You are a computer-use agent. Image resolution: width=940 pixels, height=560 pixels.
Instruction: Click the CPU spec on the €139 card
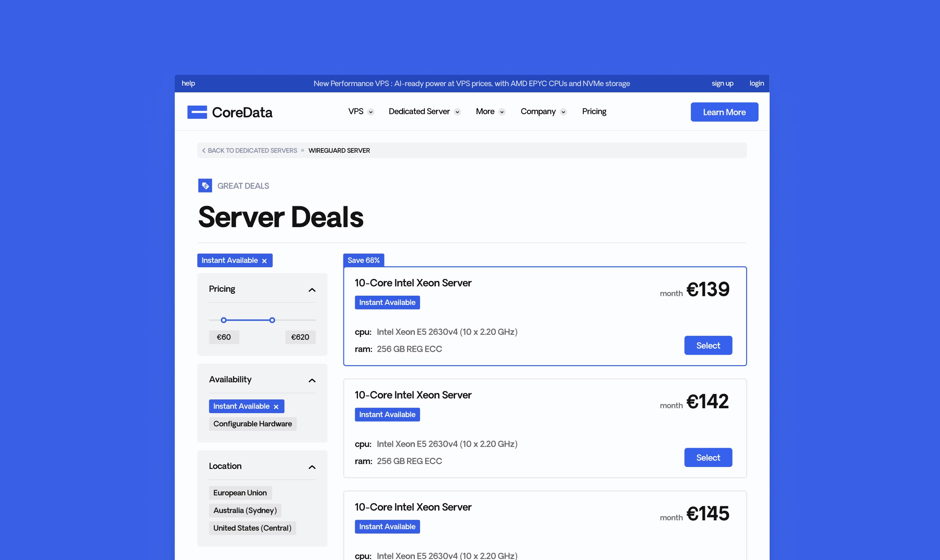(447, 332)
